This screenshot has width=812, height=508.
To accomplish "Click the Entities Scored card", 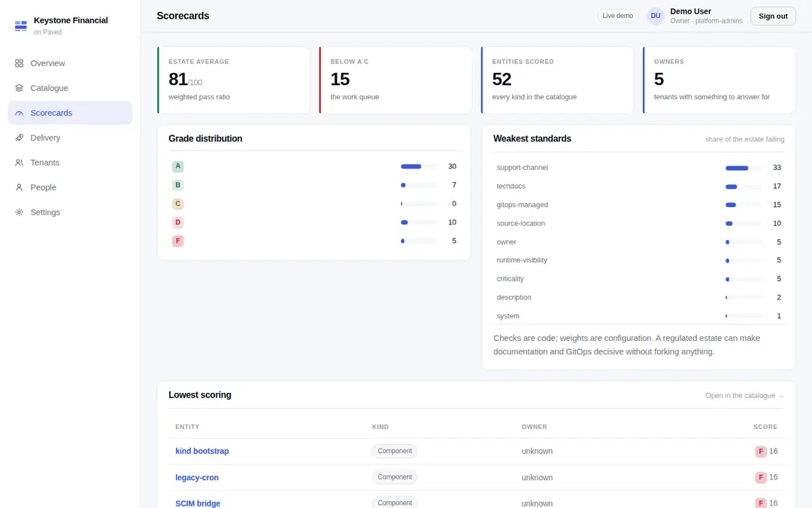I will [x=557, y=81].
